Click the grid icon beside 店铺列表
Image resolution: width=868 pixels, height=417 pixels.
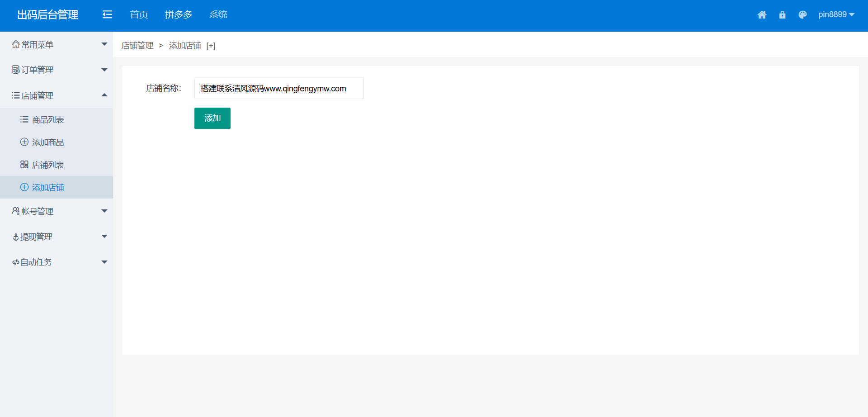24,165
